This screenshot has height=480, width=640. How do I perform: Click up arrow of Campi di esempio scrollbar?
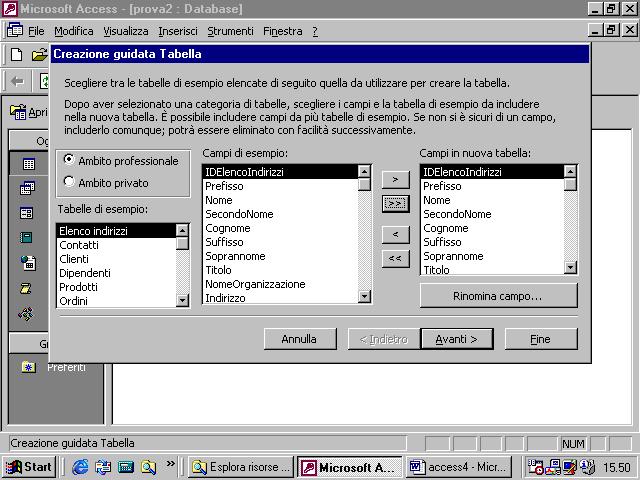point(364,171)
